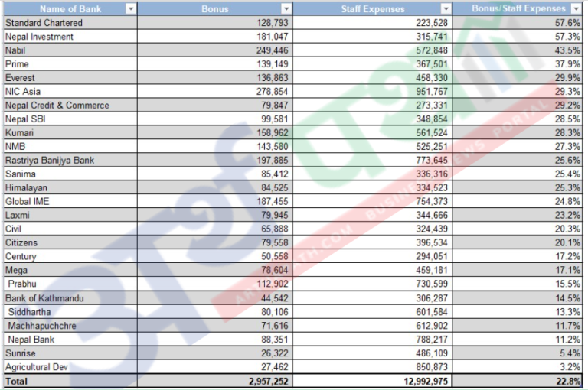Click the 37.9% ratio cell

click(518, 64)
